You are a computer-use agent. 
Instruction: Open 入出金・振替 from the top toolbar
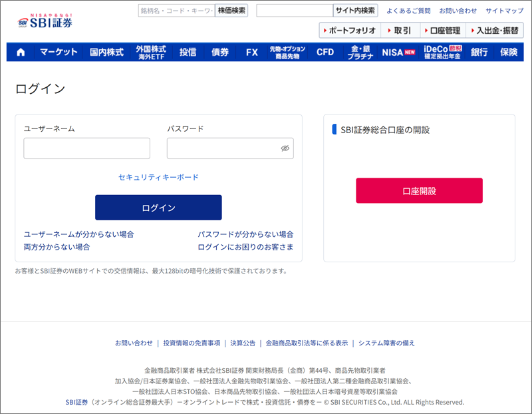click(495, 31)
